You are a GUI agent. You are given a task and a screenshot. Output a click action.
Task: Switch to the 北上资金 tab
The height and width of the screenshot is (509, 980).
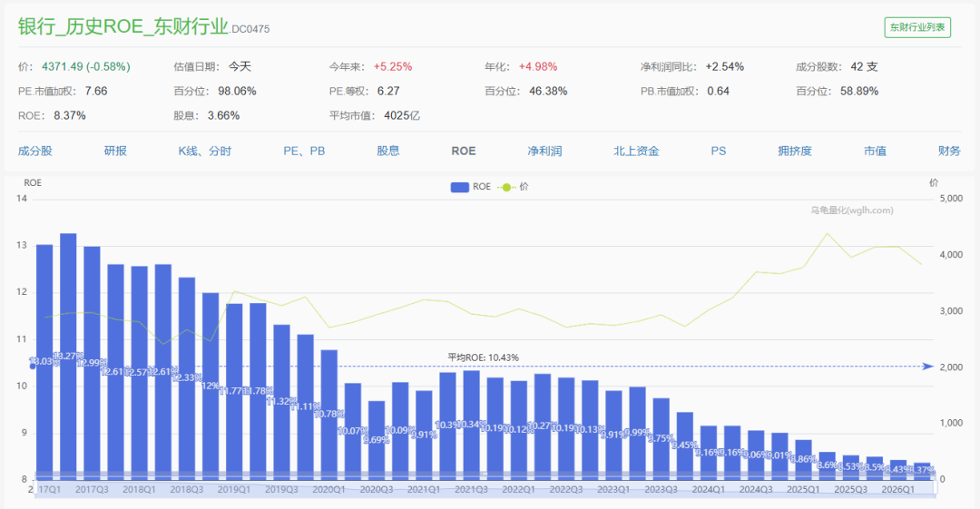636,151
